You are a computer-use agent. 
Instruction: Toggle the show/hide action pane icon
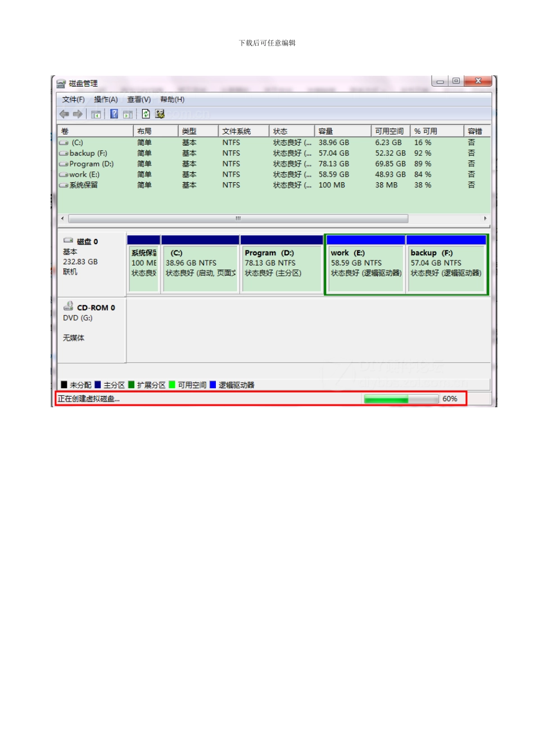click(x=128, y=114)
